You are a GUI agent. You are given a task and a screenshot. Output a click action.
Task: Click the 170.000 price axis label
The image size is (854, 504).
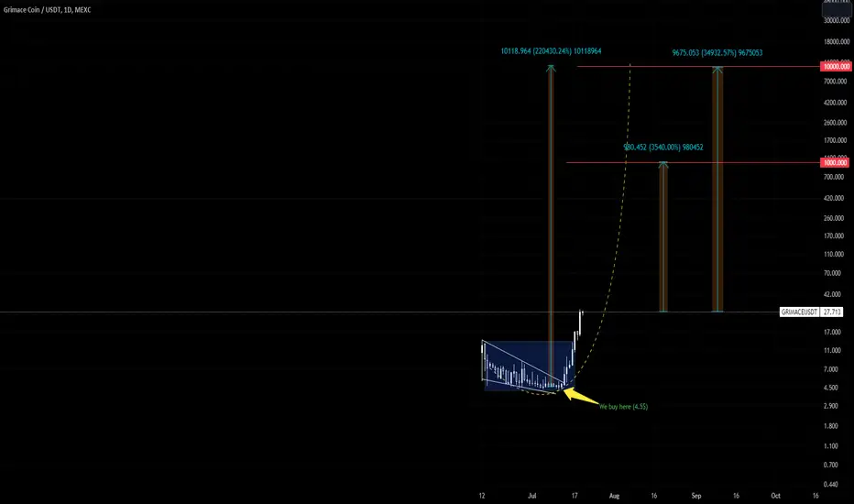[x=834, y=236]
